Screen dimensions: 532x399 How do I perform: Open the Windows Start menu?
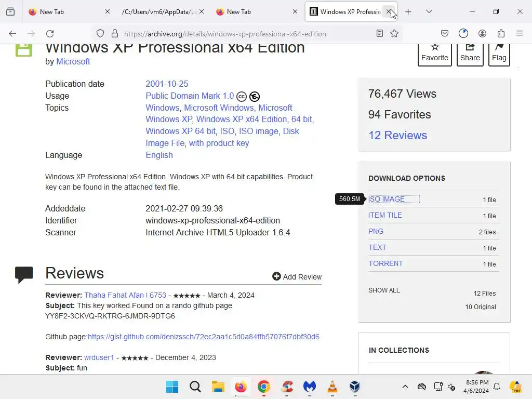(x=172, y=387)
